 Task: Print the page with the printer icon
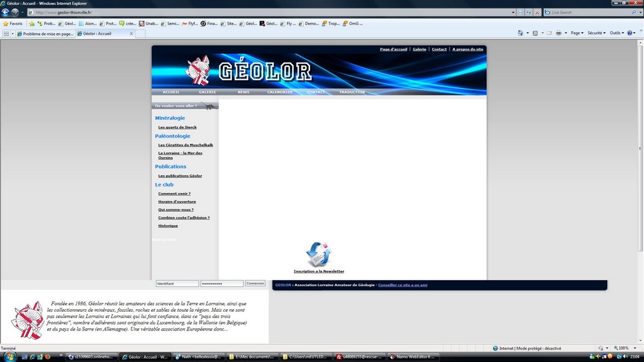[x=558, y=33]
